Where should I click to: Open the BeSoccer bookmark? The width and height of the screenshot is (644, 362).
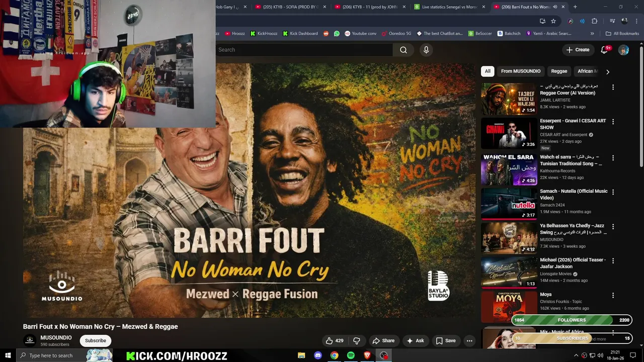[480, 34]
